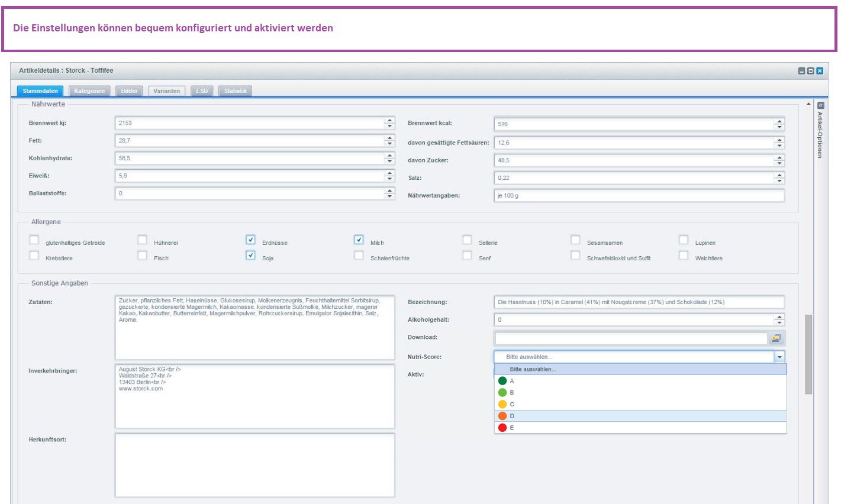The width and height of the screenshot is (841, 504).
Task: Adjust gesättigte Fettsäuren spinner
Action: click(779, 143)
